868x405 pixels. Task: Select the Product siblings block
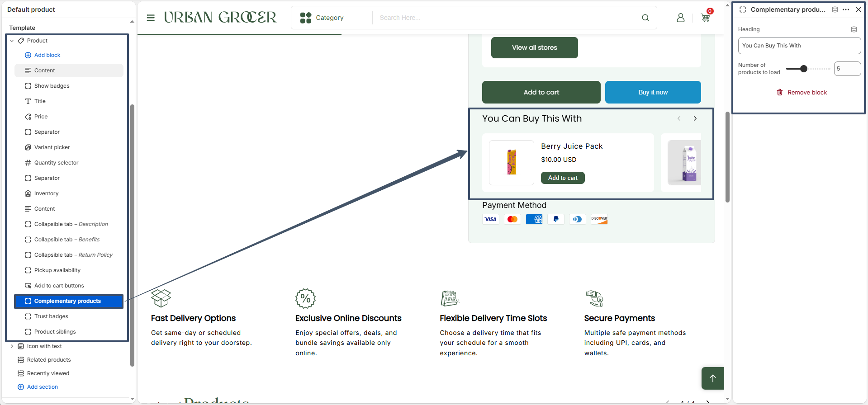click(x=69, y=332)
